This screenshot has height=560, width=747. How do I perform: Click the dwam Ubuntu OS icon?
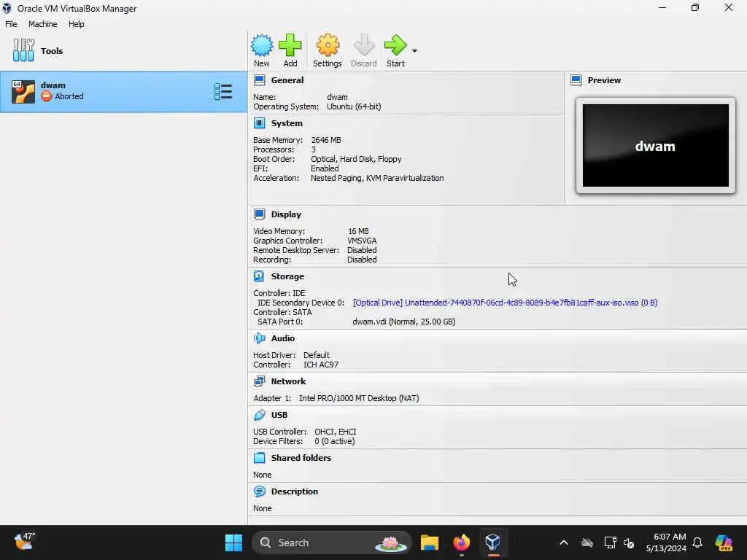(23, 91)
